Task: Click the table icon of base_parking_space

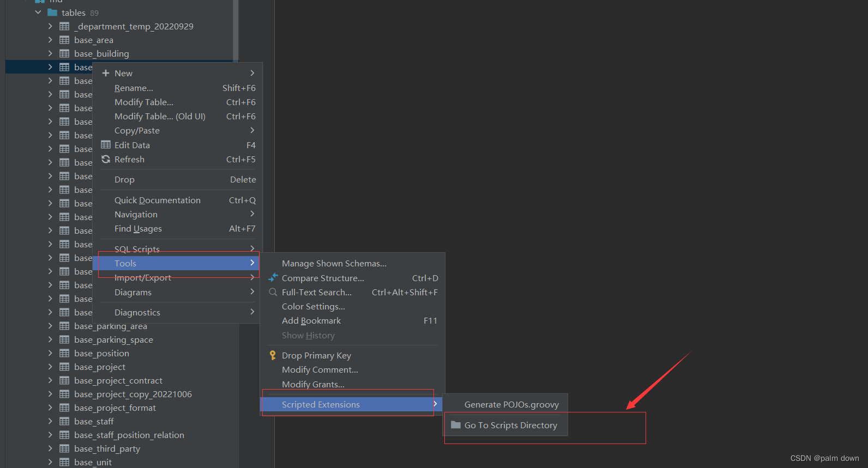Action: pyautogui.click(x=64, y=339)
